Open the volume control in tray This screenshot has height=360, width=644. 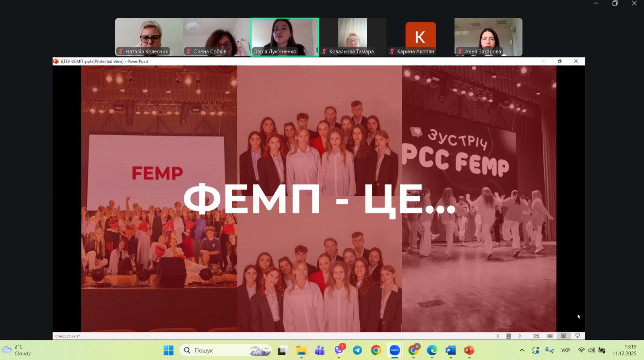591,350
